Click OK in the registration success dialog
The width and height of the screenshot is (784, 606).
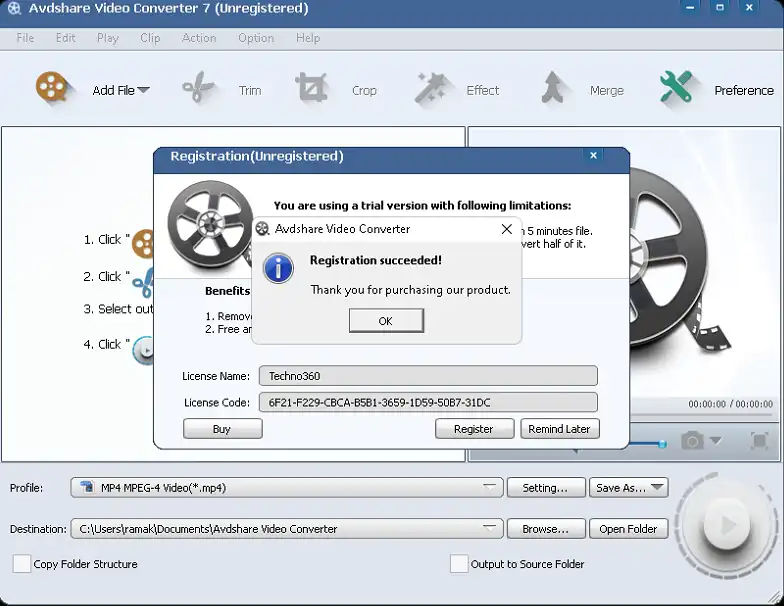click(x=386, y=321)
